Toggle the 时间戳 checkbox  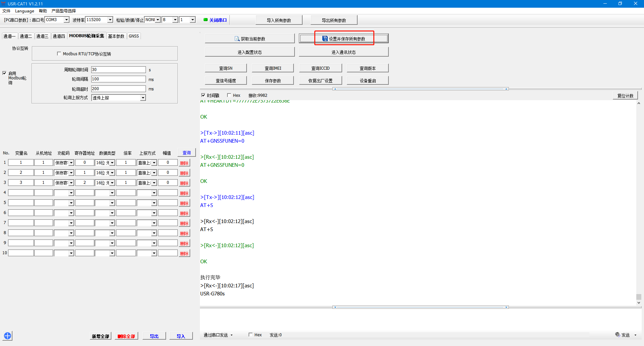pos(203,95)
